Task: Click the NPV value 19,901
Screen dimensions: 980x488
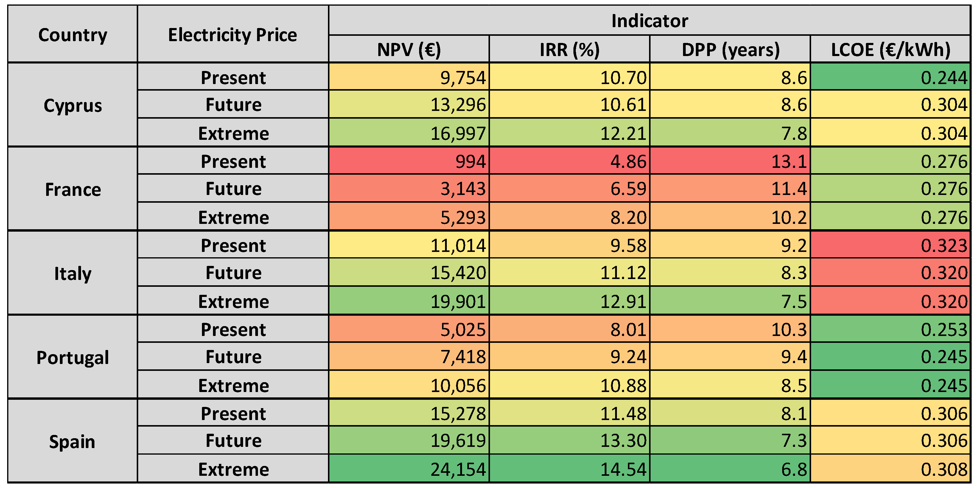Action: [x=409, y=301]
